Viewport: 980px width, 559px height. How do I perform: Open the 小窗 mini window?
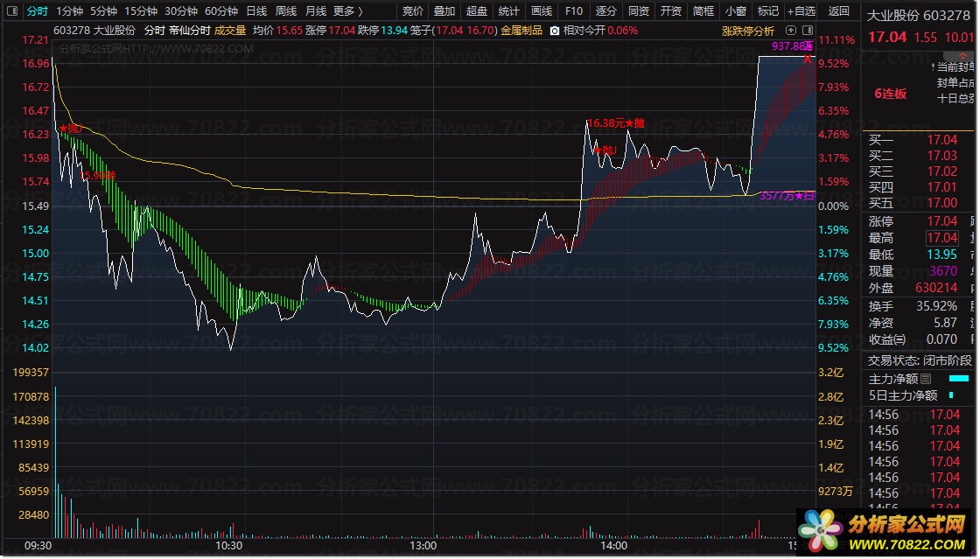(736, 10)
